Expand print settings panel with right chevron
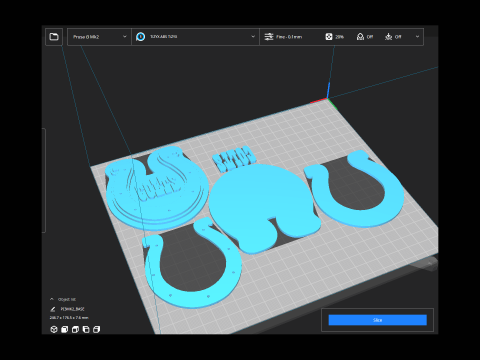480x360 pixels. pos(417,37)
